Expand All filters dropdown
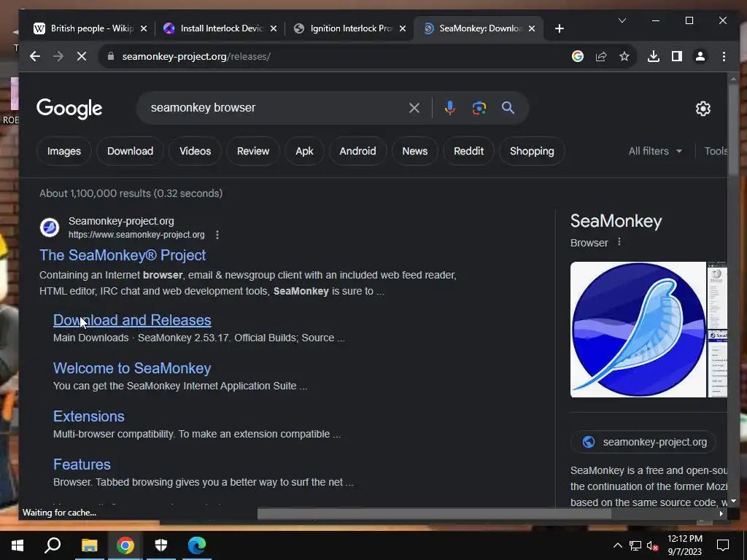The height and width of the screenshot is (560, 747). tap(655, 151)
